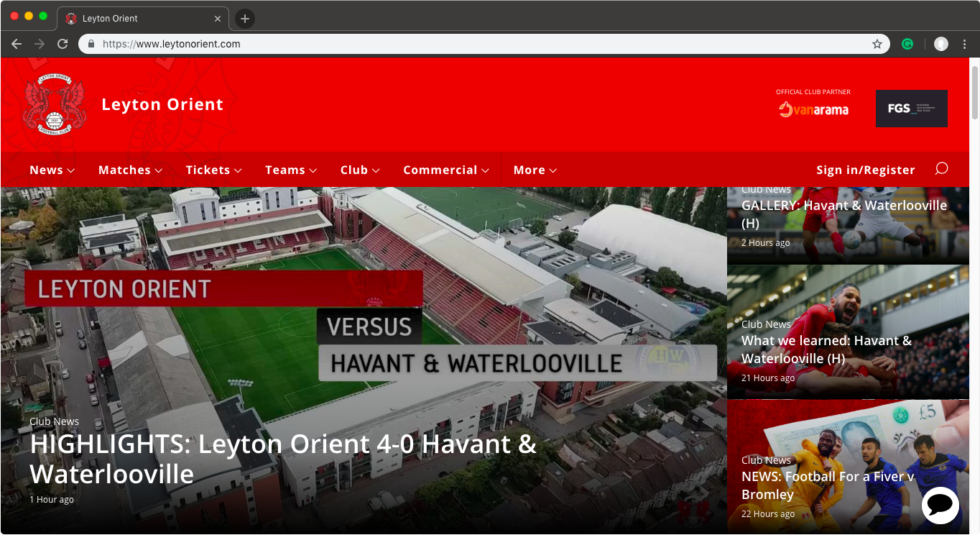Open the HIGHLIGHTS Leyton Orient 4-0 headline

pyautogui.click(x=283, y=459)
